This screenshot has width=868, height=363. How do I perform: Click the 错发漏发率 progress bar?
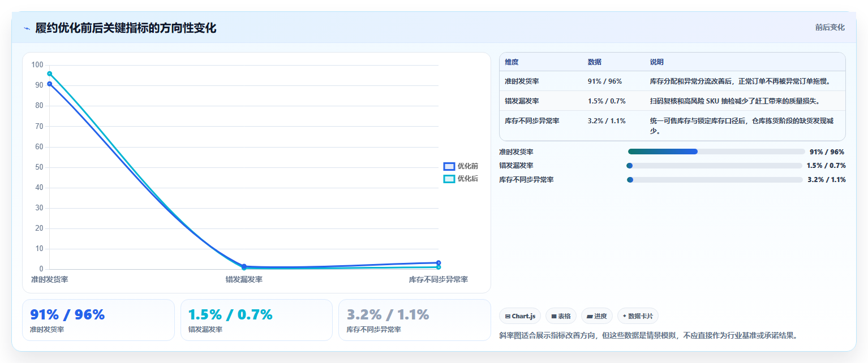click(x=714, y=166)
